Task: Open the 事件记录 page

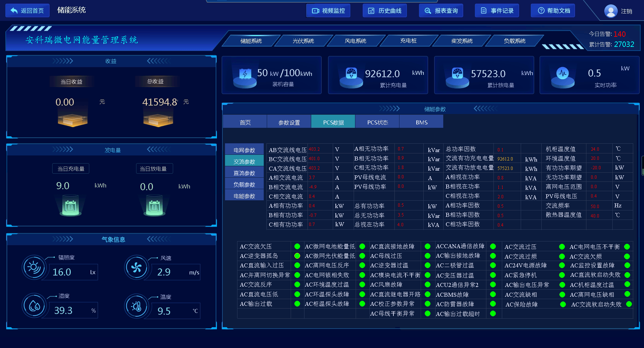Action: (497, 11)
